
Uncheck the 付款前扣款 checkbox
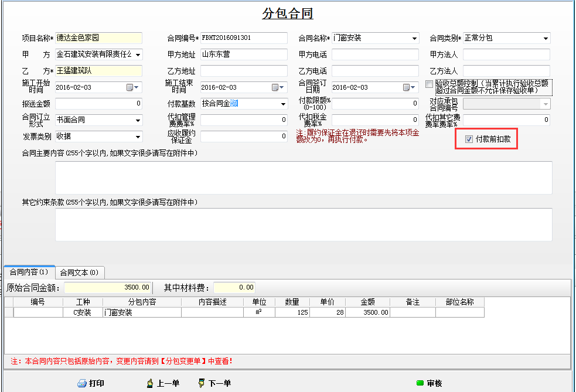(x=469, y=139)
